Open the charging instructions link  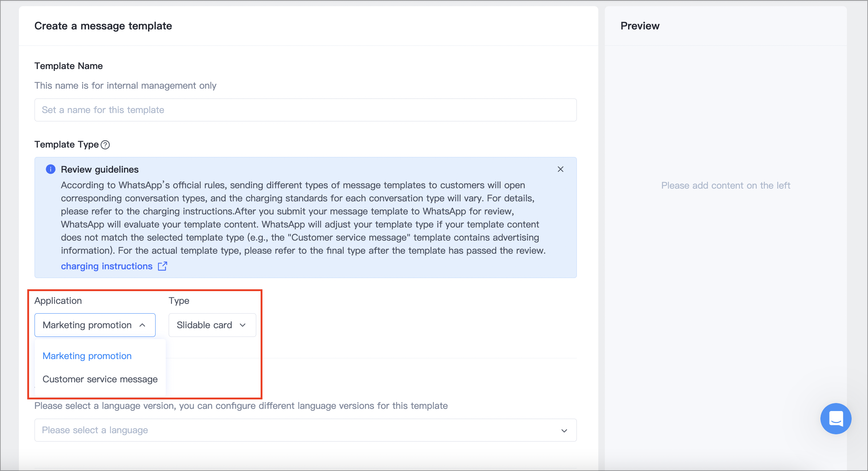107,266
